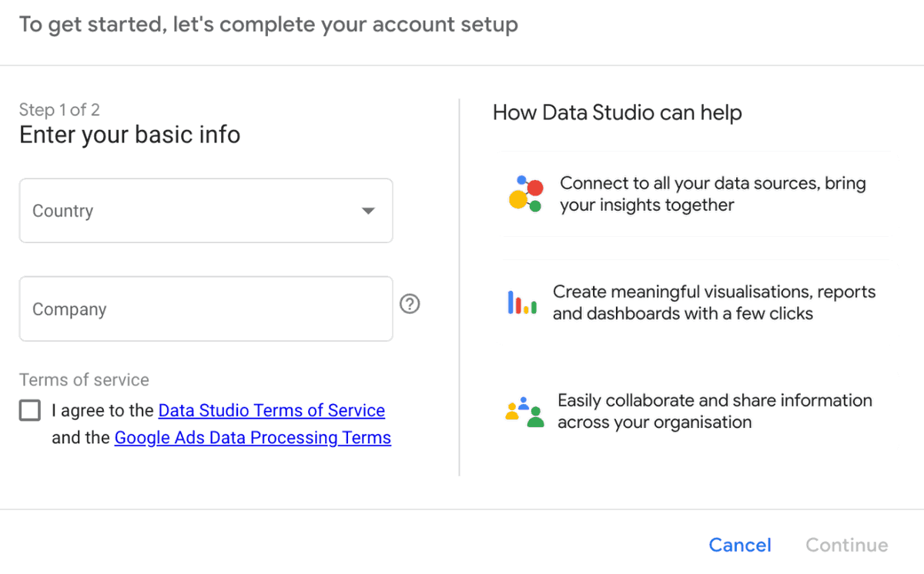Click the collaboration people icon
Image resolution: width=924 pixels, height=574 pixels.
524,412
